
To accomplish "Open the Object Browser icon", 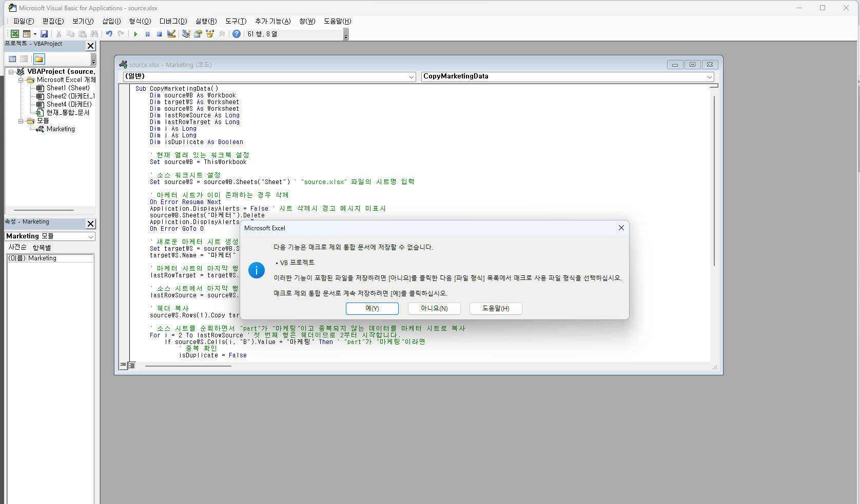I will tap(210, 34).
